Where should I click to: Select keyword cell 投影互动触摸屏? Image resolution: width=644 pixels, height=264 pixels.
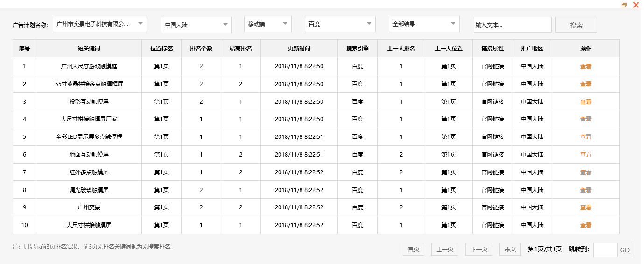89,101
